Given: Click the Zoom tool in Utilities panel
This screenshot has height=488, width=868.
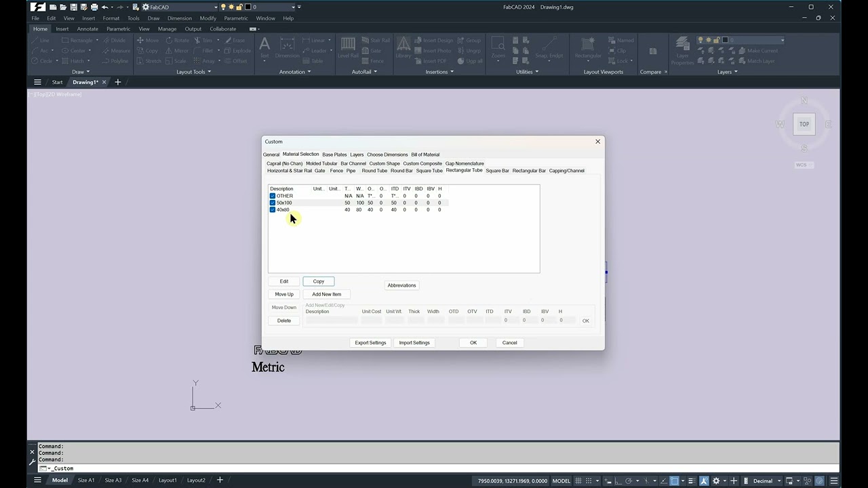Looking at the screenshot, I should point(498,49).
